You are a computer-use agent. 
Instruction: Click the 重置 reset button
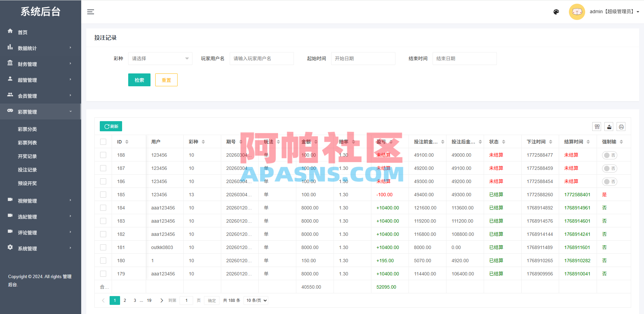(x=166, y=80)
